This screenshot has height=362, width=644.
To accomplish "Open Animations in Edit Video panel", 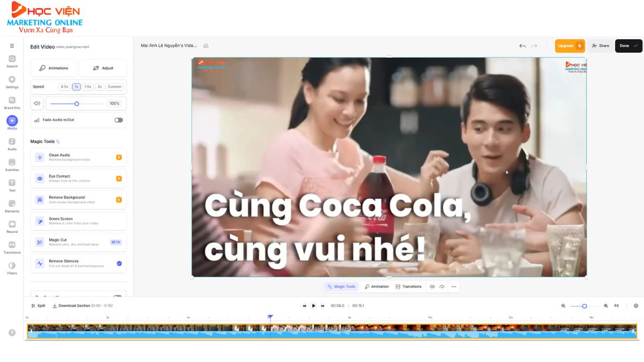I will [x=54, y=68].
